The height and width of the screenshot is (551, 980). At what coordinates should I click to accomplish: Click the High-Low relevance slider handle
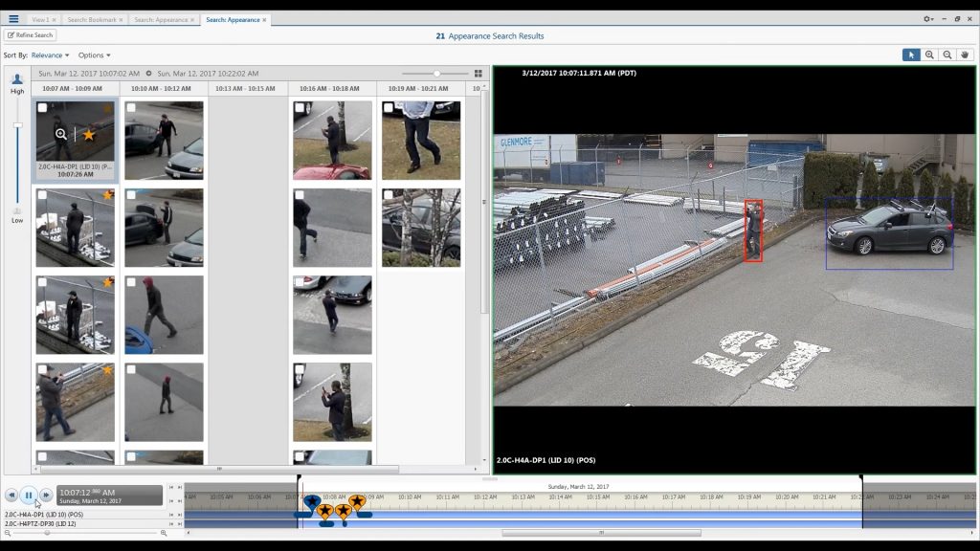17,125
